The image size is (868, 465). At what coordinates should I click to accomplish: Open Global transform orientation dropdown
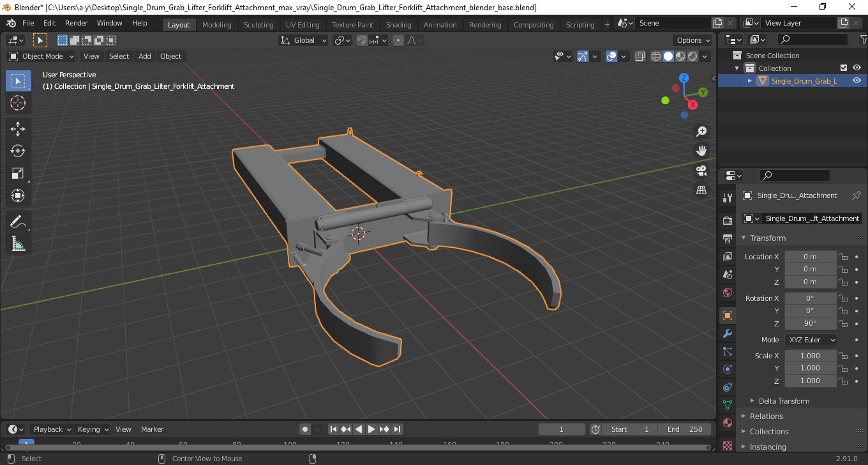(x=304, y=40)
